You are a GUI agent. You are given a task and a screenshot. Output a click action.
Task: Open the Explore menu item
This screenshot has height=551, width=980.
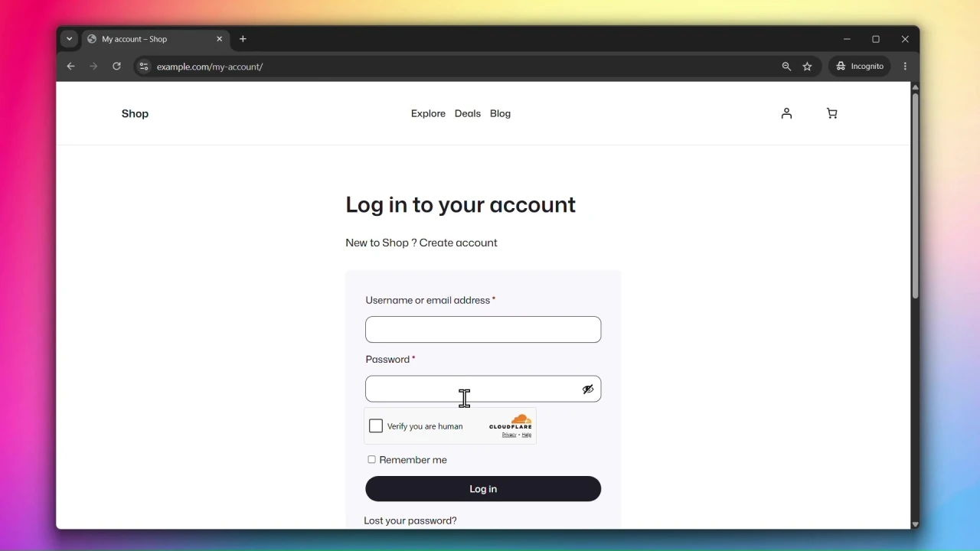point(428,113)
